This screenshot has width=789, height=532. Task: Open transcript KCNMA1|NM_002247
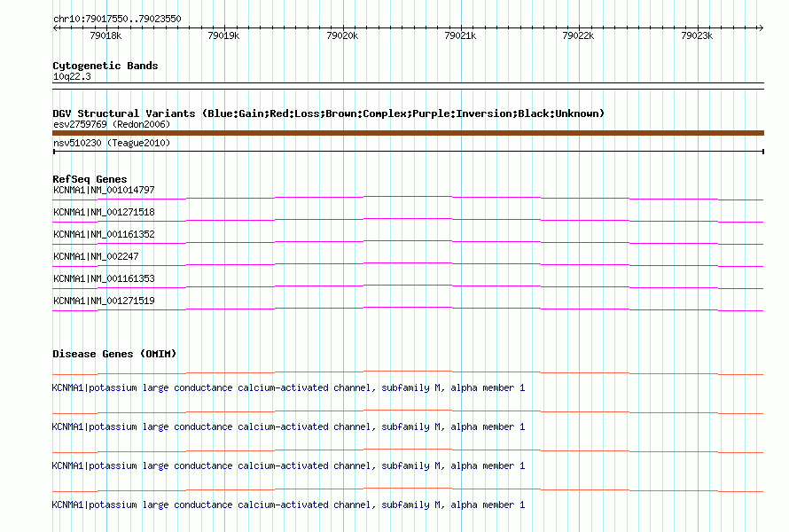[96, 256]
